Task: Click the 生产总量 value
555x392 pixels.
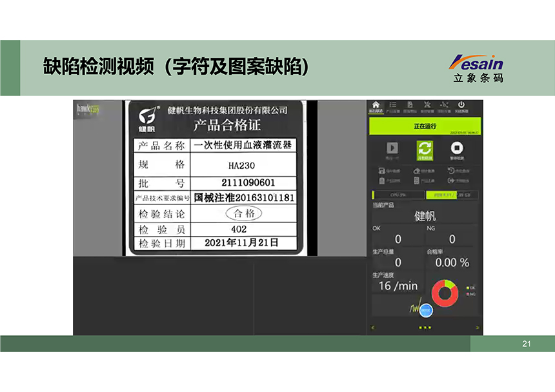Action: tap(398, 262)
